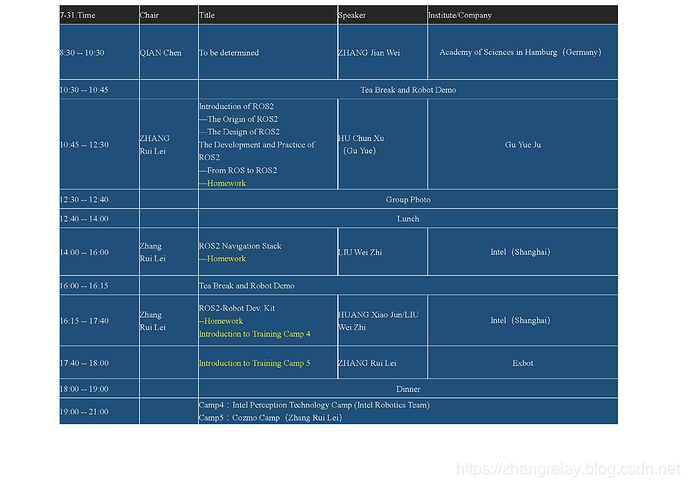Click the 'To be determined' title cell

tap(268, 52)
